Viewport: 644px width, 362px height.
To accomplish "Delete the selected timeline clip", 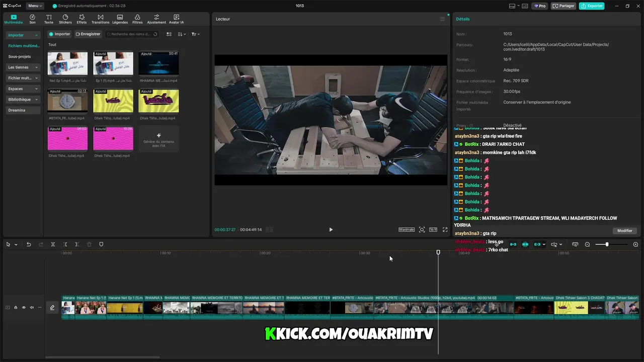I will [89, 244].
